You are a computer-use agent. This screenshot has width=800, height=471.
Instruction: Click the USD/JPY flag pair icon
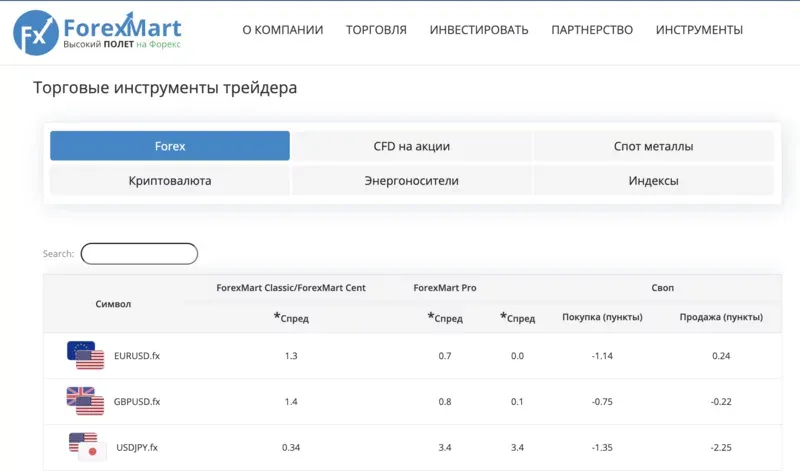(x=87, y=447)
